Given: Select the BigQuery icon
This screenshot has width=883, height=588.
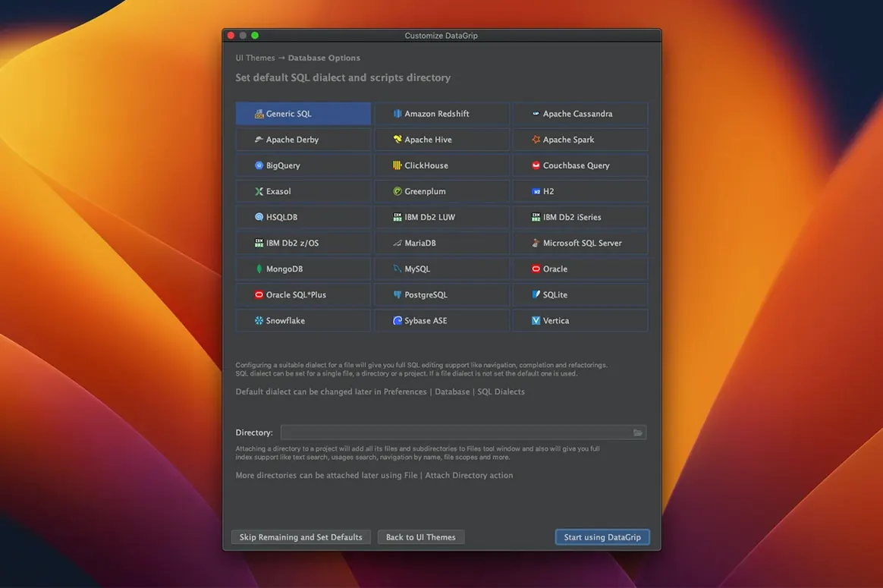Looking at the screenshot, I should (x=259, y=165).
